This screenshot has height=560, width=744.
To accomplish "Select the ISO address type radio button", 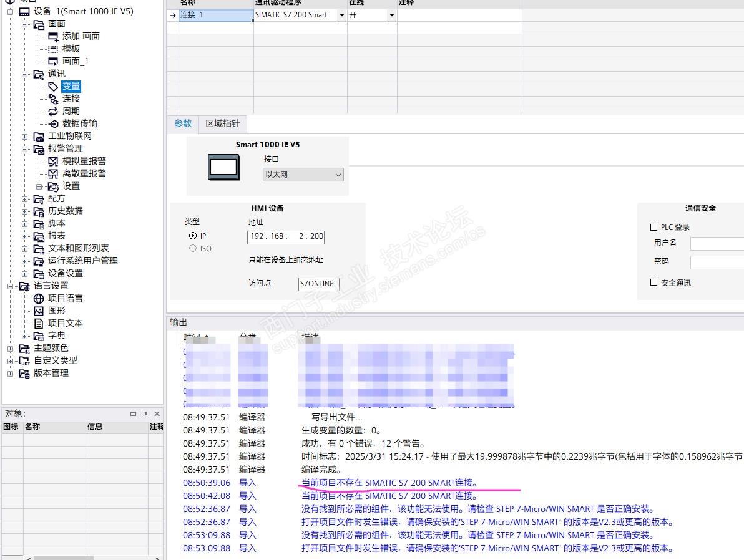I will pos(193,248).
